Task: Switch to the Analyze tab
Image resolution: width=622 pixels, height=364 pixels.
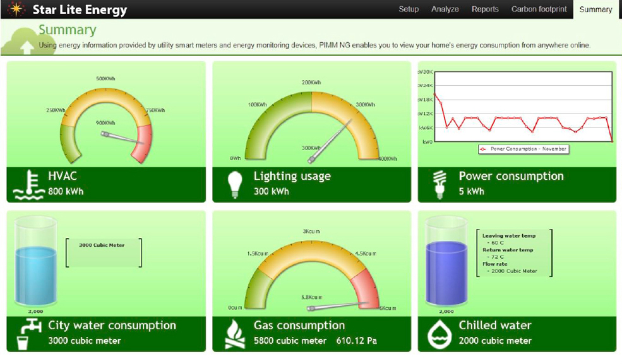Action: (445, 9)
